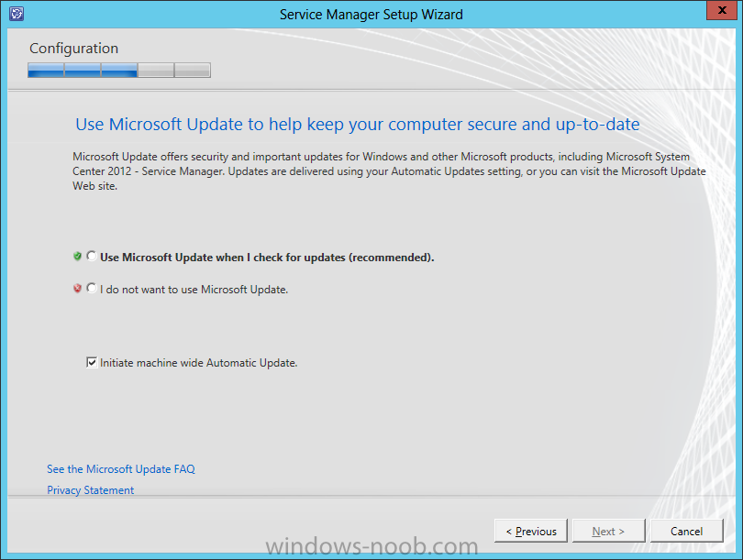
Task: Click the Configuration step heading
Action: coord(74,49)
